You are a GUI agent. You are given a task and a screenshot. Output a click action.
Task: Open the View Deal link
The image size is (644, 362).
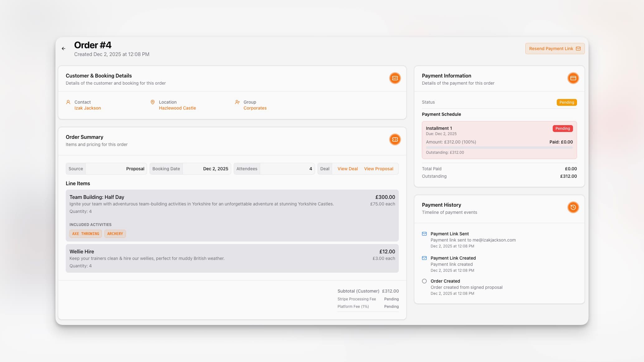(x=347, y=169)
